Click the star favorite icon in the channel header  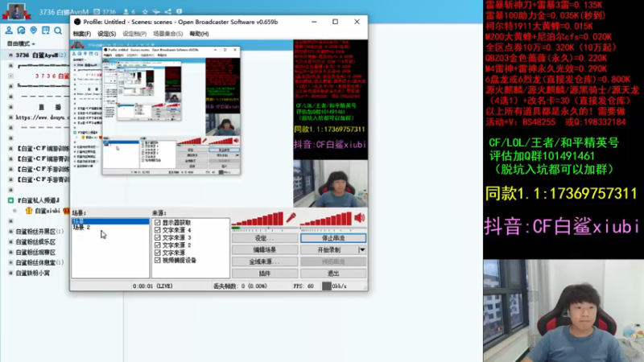(x=145, y=12)
